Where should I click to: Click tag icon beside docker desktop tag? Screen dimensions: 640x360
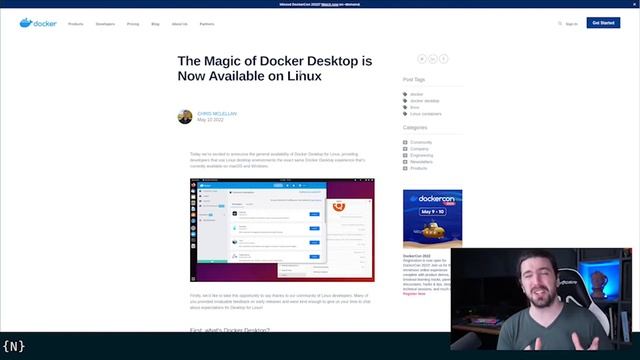[405, 101]
